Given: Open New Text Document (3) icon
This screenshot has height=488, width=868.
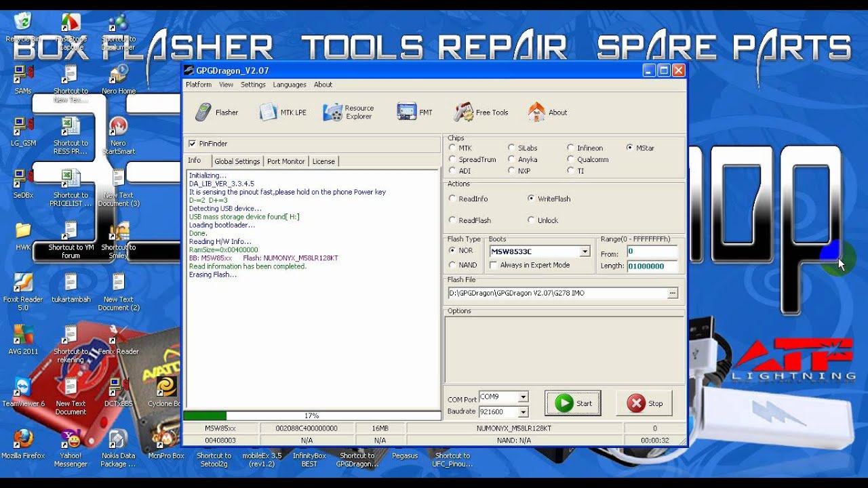Looking at the screenshot, I should tap(119, 187).
